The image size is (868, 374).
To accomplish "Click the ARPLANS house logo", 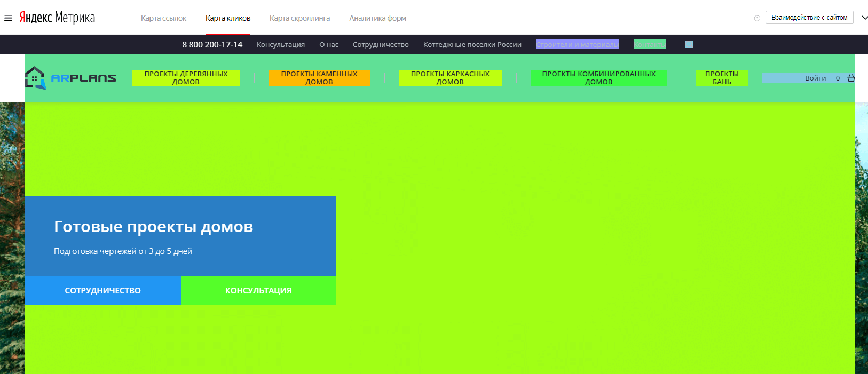I will click(x=70, y=78).
